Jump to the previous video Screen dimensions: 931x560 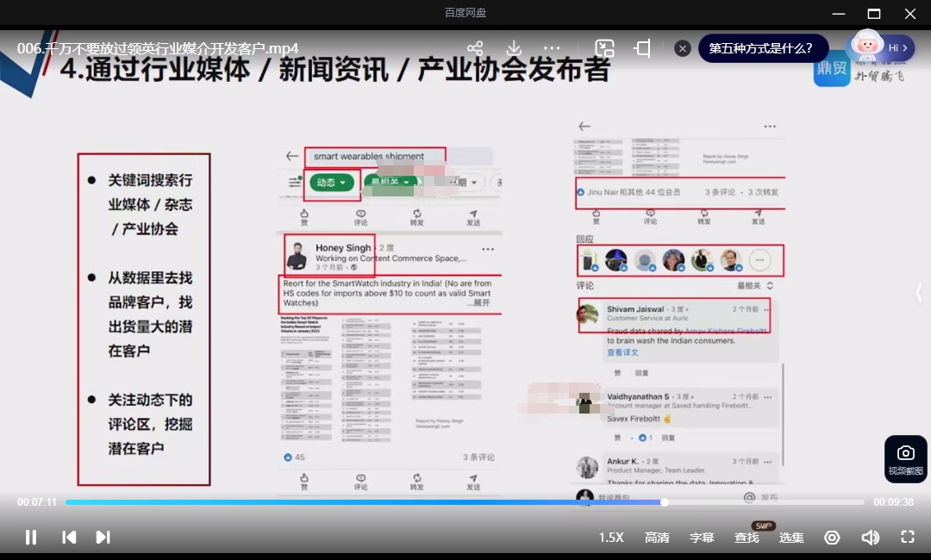point(69,538)
